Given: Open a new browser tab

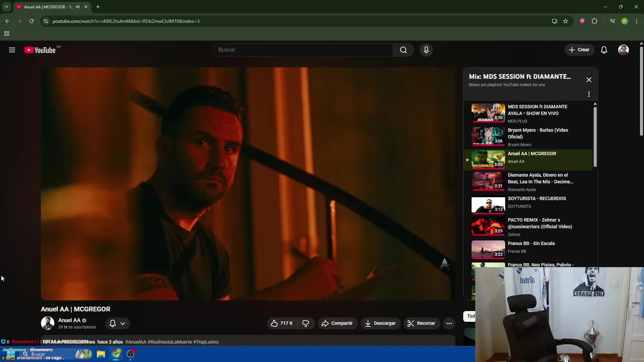Looking at the screenshot, I should tap(98, 7).
